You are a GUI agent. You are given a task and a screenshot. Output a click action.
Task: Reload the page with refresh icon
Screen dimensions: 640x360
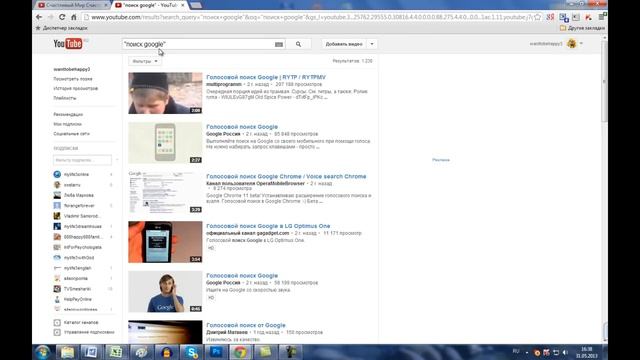62,17
